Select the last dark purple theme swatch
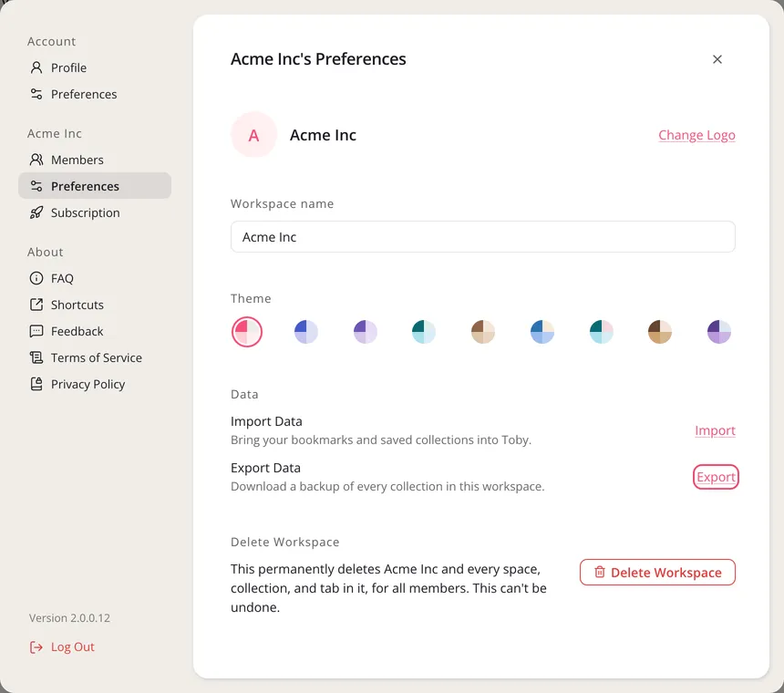The width and height of the screenshot is (784, 693). [x=719, y=332]
